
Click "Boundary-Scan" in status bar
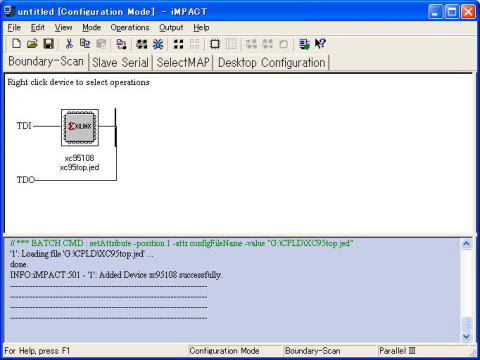[313, 351]
